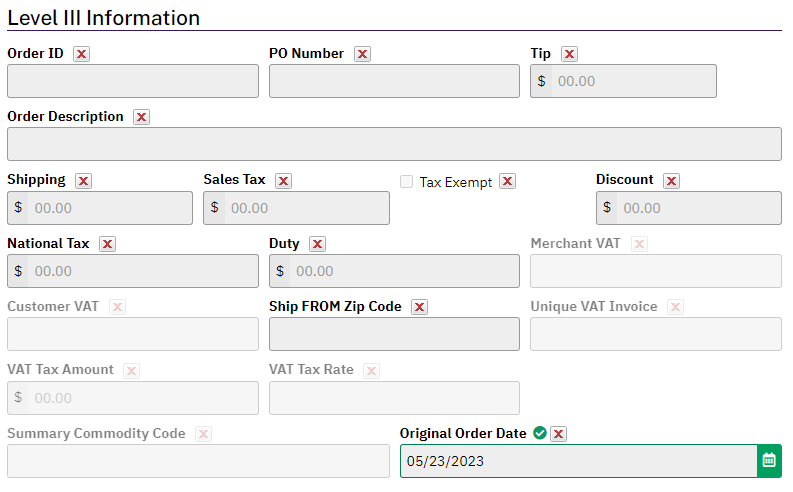Click the Tip amount input field
Screen dimensions: 793x492
(x=634, y=81)
